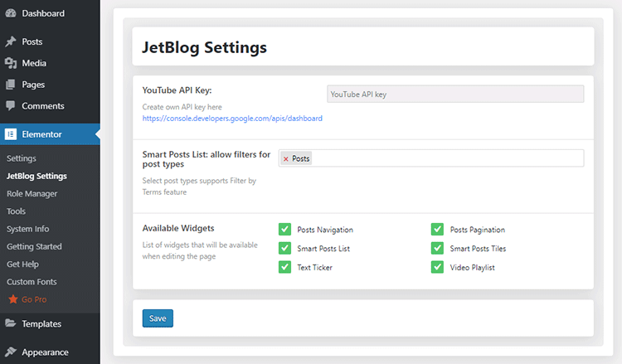Click the Go Pro star icon
622x364 pixels.
(x=13, y=299)
